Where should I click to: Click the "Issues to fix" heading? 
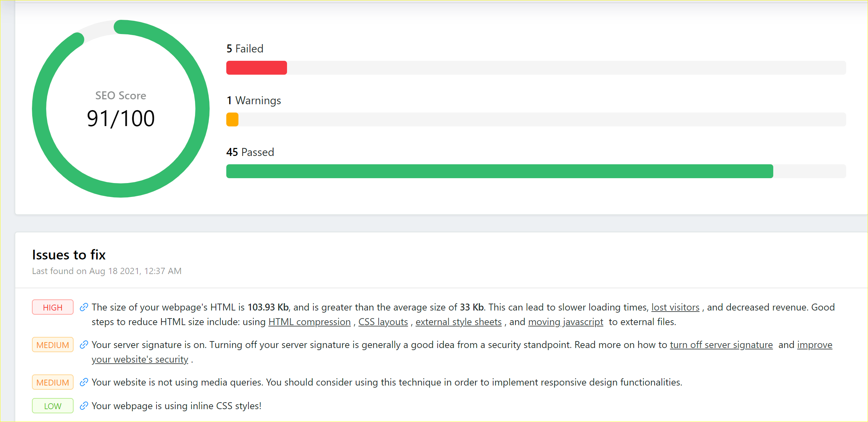69,255
